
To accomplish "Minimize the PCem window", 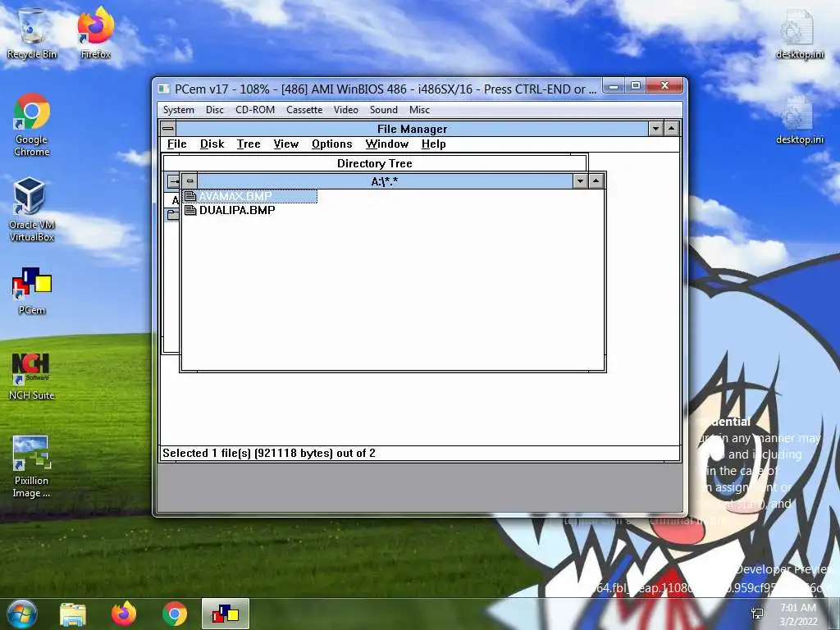I will click(x=614, y=85).
